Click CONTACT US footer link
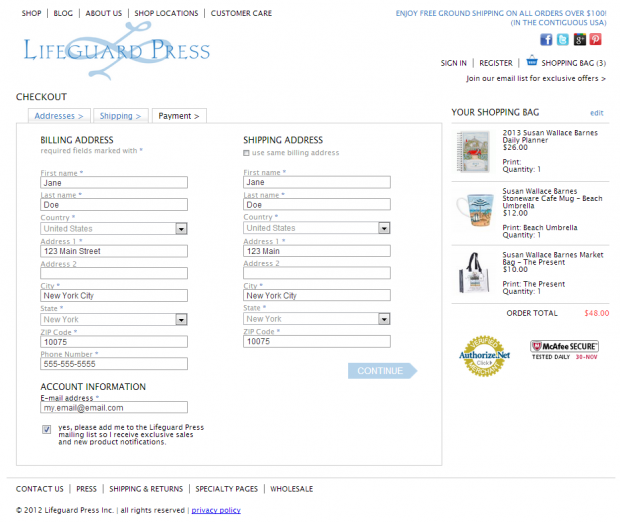This screenshot has width=620, height=522. pos(40,489)
